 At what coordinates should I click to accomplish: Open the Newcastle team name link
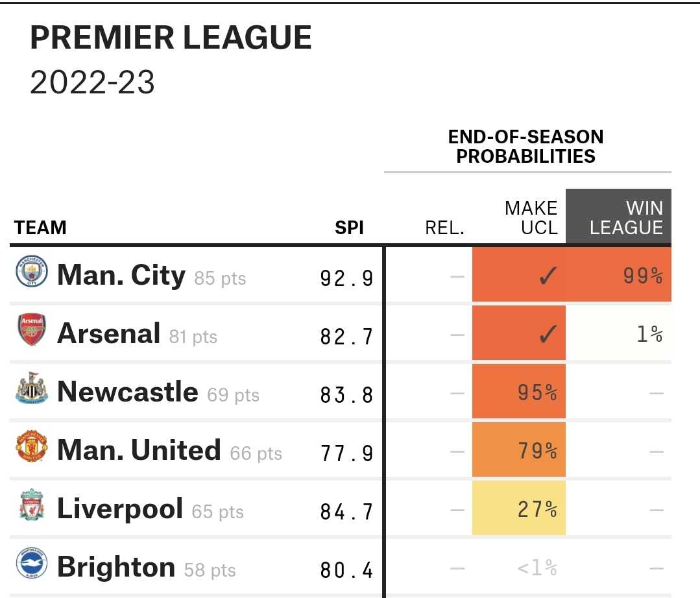(x=128, y=391)
